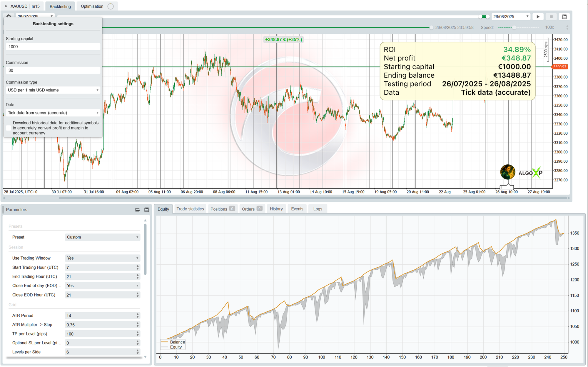Adjust the backtest Speed slider handle
The image size is (588, 367).
[514, 27]
